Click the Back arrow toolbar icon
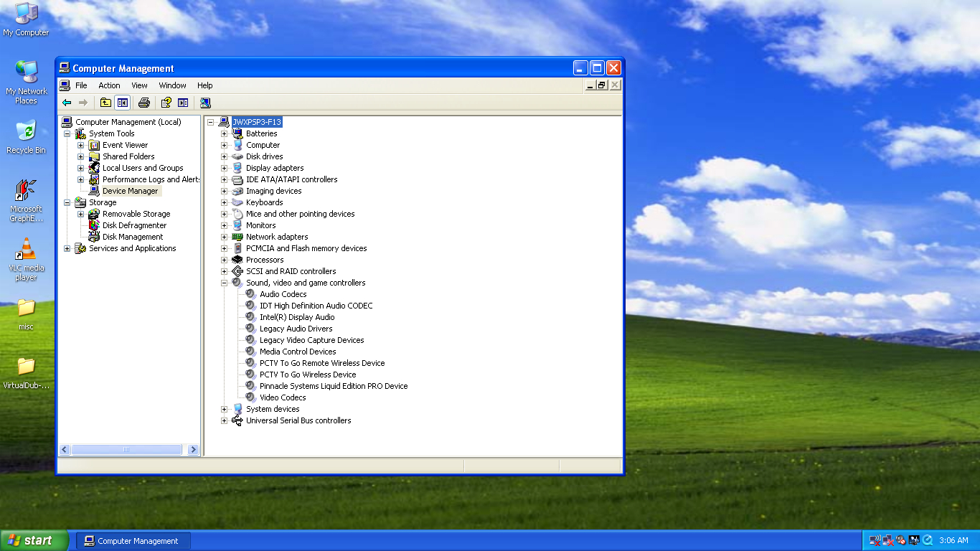This screenshot has width=980, height=551. (x=67, y=103)
